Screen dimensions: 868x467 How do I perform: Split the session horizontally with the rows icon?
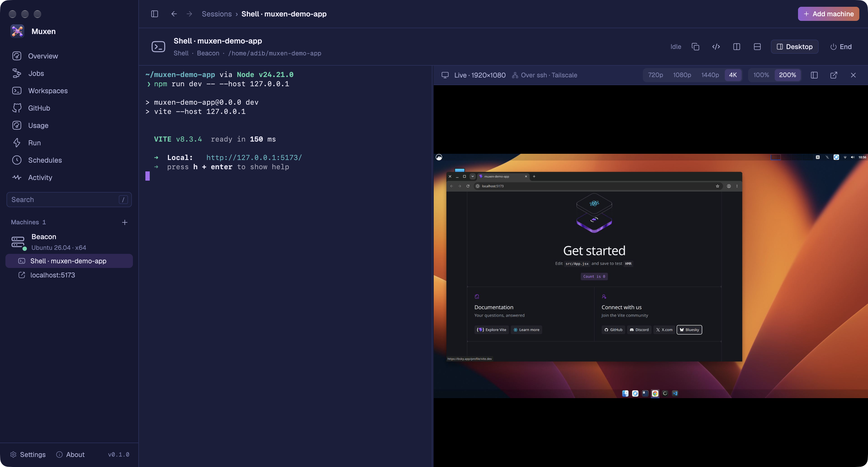pyautogui.click(x=757, y=46)
